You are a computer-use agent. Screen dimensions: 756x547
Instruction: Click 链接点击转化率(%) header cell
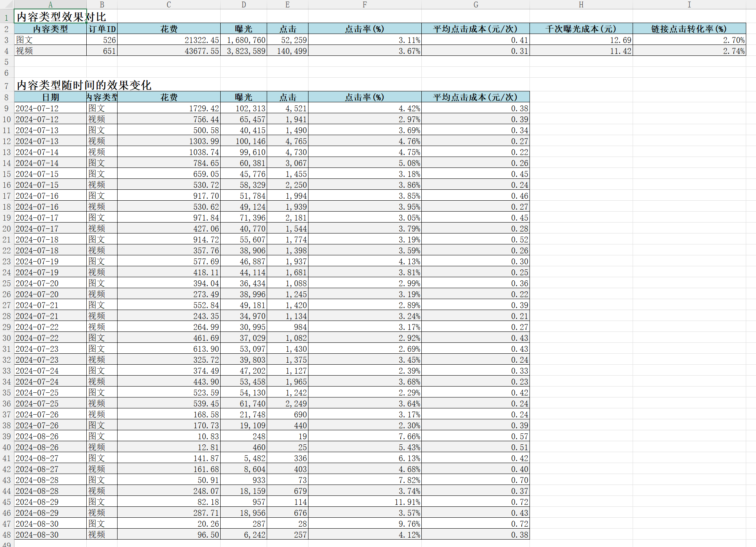(689, 29)
